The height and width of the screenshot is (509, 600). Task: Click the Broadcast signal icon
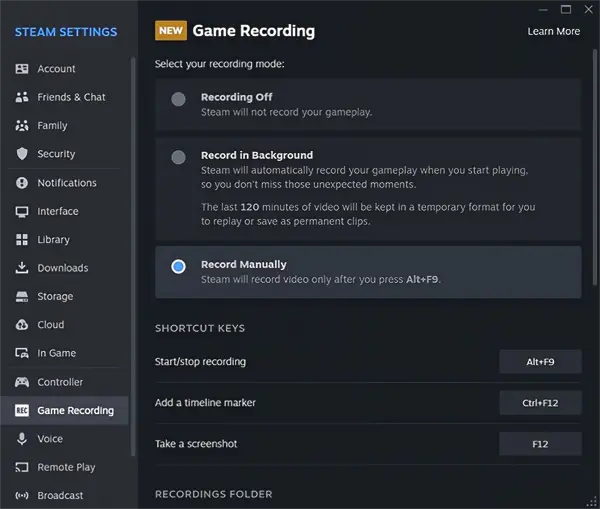tap(22, 496)
